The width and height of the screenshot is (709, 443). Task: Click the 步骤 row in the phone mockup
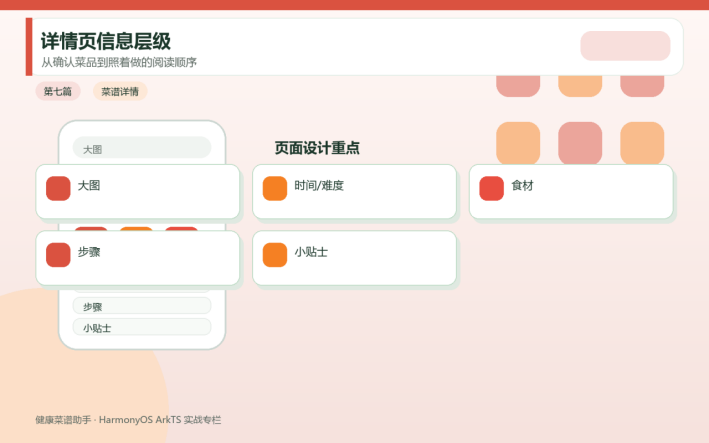(x=142, y=306)
